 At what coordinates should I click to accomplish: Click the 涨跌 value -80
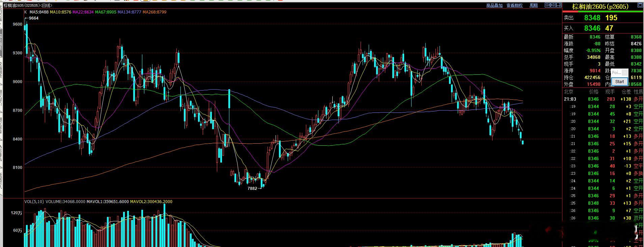click(x=596, y=44)
